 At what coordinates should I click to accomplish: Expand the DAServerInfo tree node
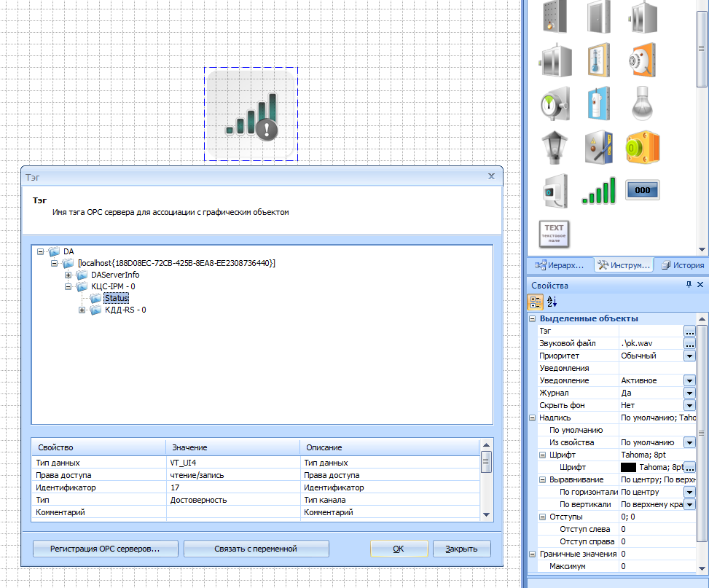point(68,275)
